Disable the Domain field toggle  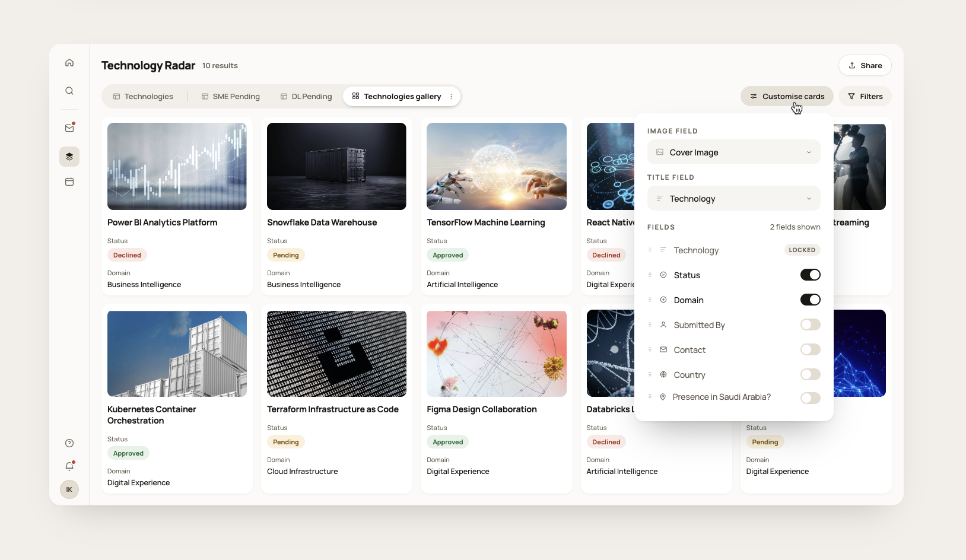(810, 300)
